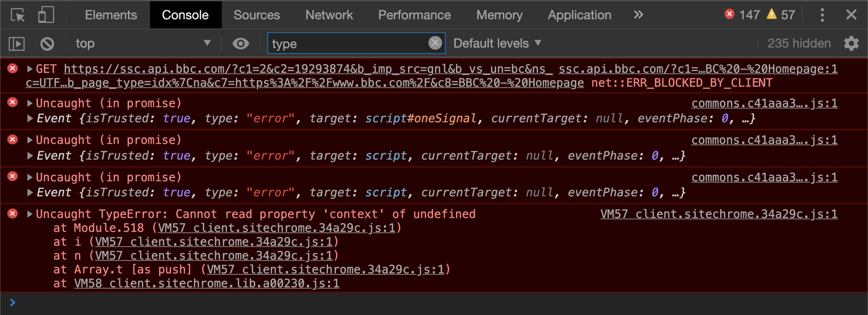Viewport: 868px width, 315px height.
Task: Clear the filter text with the X button
Action: pos(435,43)
